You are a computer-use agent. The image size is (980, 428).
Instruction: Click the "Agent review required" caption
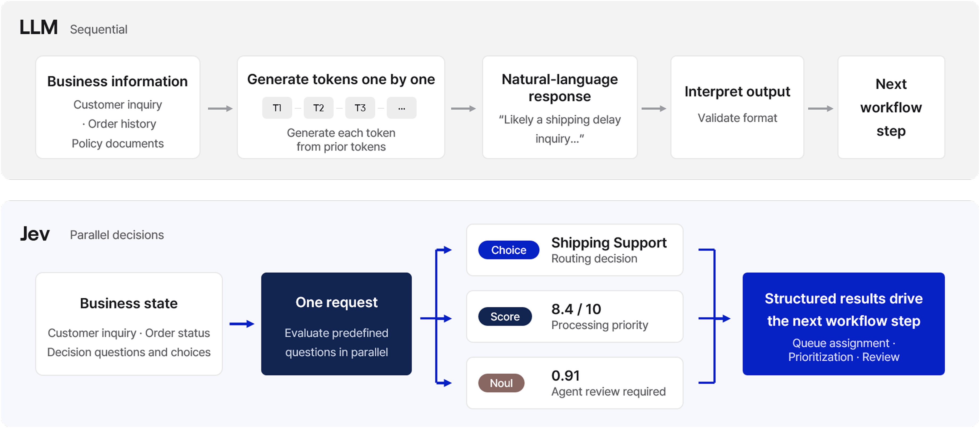click(x=608, y=392)
